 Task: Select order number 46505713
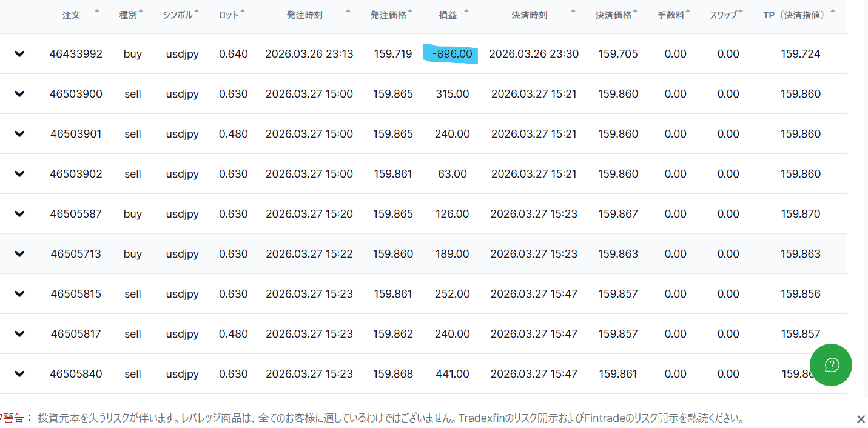[76, 254]
